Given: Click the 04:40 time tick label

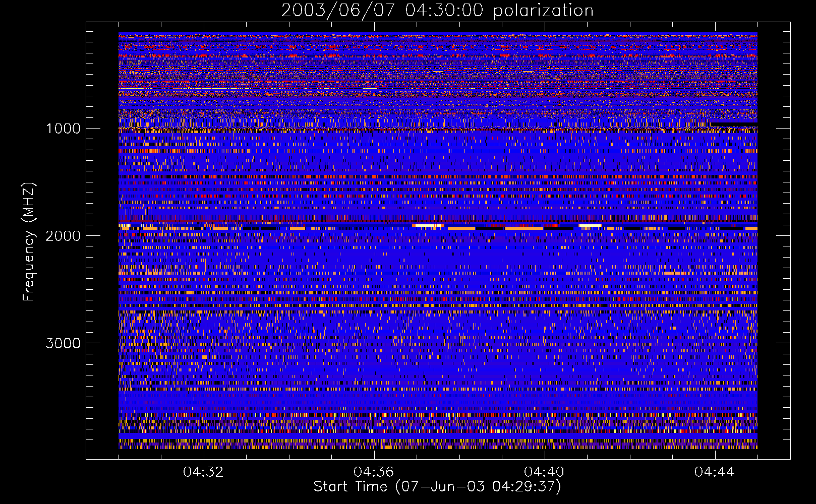Looking at the screenshot, I should coord(544,472).
